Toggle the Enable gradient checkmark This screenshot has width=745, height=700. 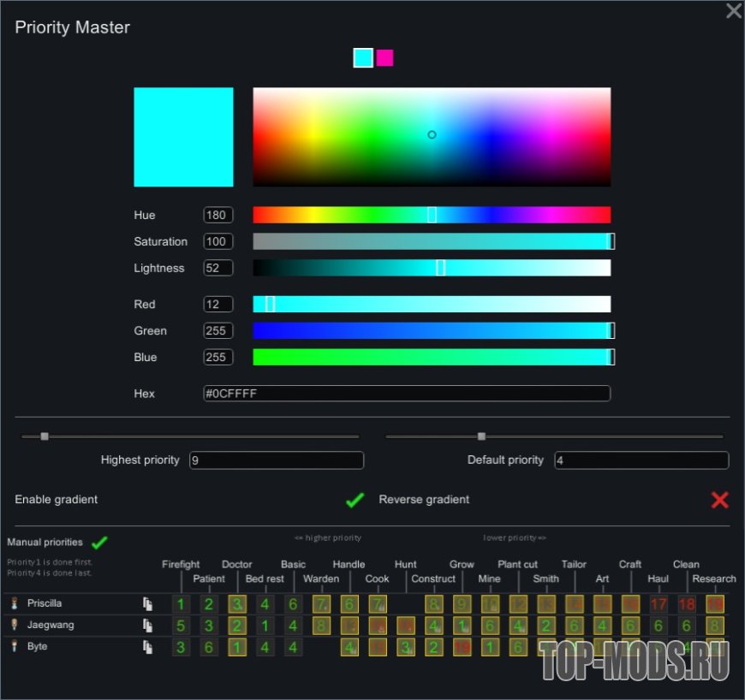(355, 500)
